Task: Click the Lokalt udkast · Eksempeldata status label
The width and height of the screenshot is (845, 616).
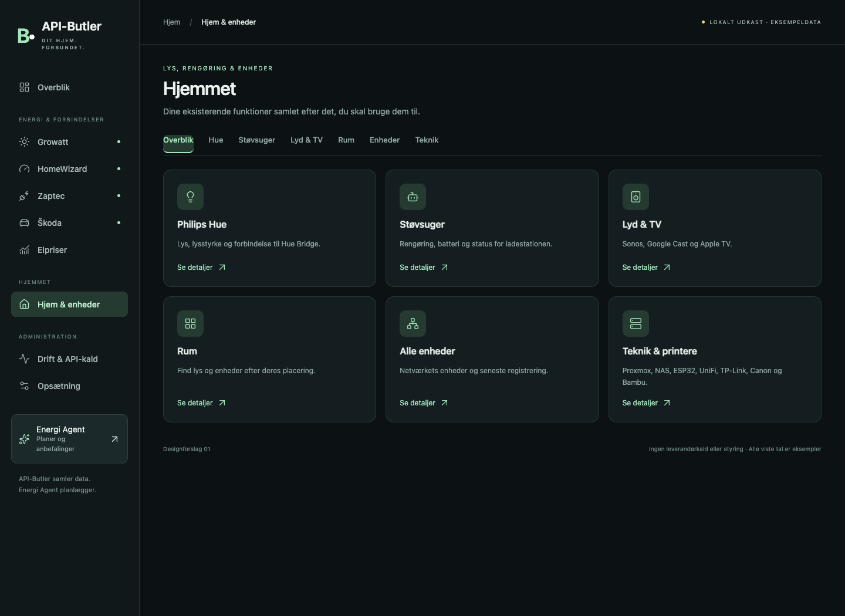Action: pyautogui.click(x=762, y=22)
